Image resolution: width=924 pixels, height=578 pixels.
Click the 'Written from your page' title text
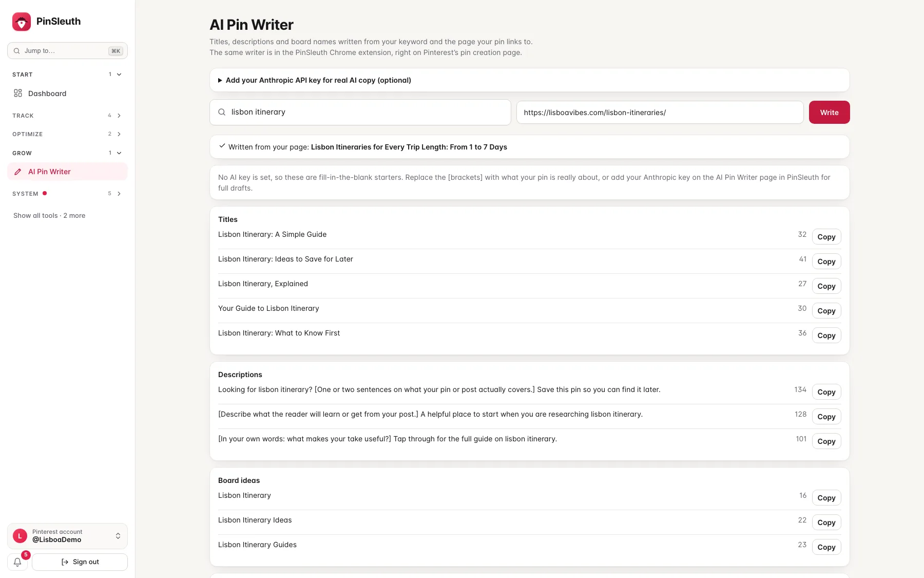tap(409, 147)
